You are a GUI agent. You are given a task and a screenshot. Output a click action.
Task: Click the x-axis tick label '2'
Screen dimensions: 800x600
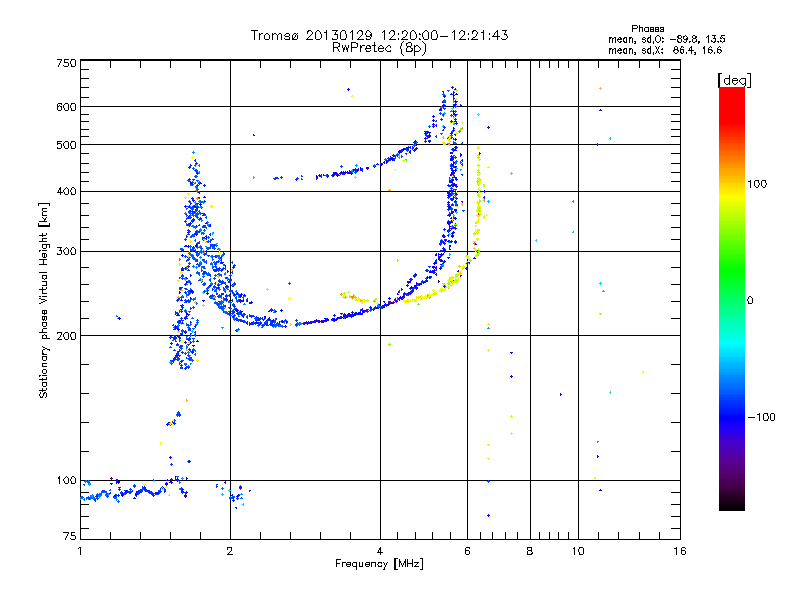230,551
